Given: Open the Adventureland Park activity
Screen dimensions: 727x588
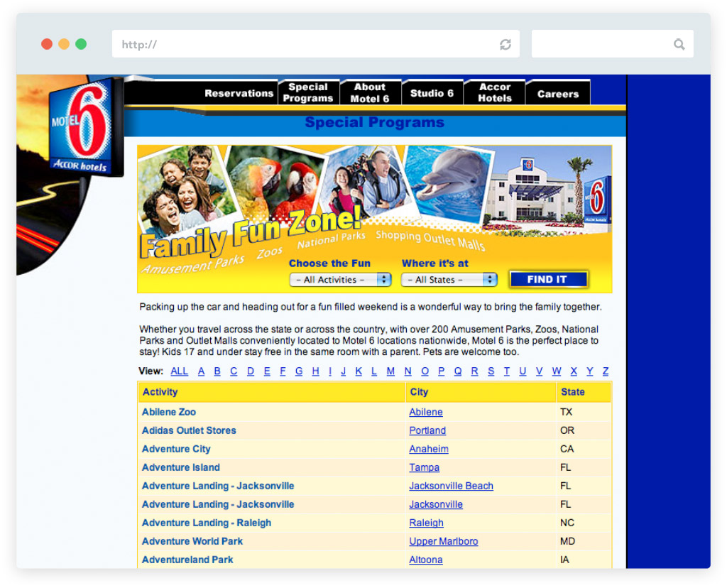Looking at the screenshot, I should 187,560.
